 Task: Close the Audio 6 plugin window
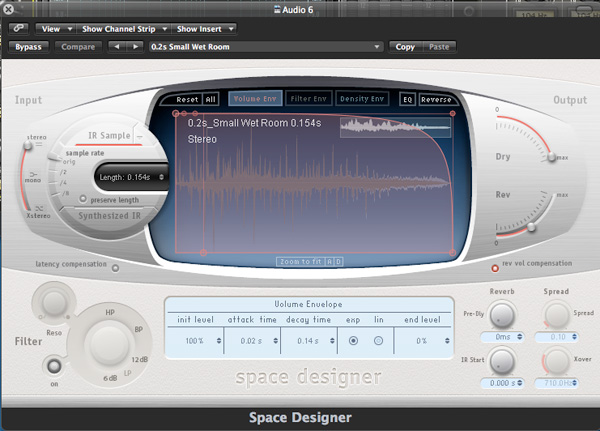pyautogui.click(x=8, y=9)
